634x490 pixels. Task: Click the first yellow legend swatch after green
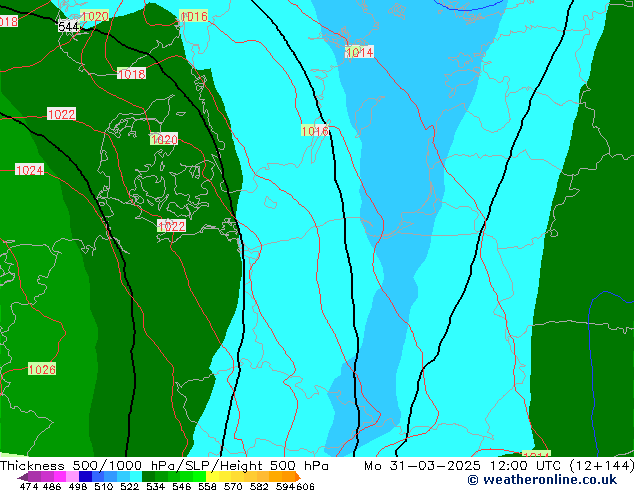[x=212, y=476]
